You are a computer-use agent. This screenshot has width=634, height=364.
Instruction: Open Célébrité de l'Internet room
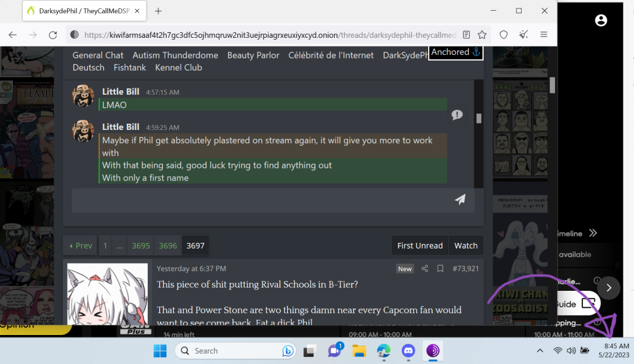pyautogui.click(x=331, y=56)
